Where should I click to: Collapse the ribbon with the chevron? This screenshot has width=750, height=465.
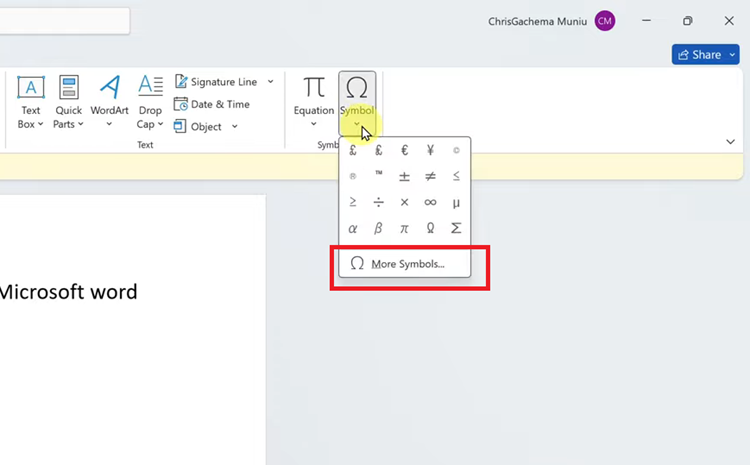point(730,142)
